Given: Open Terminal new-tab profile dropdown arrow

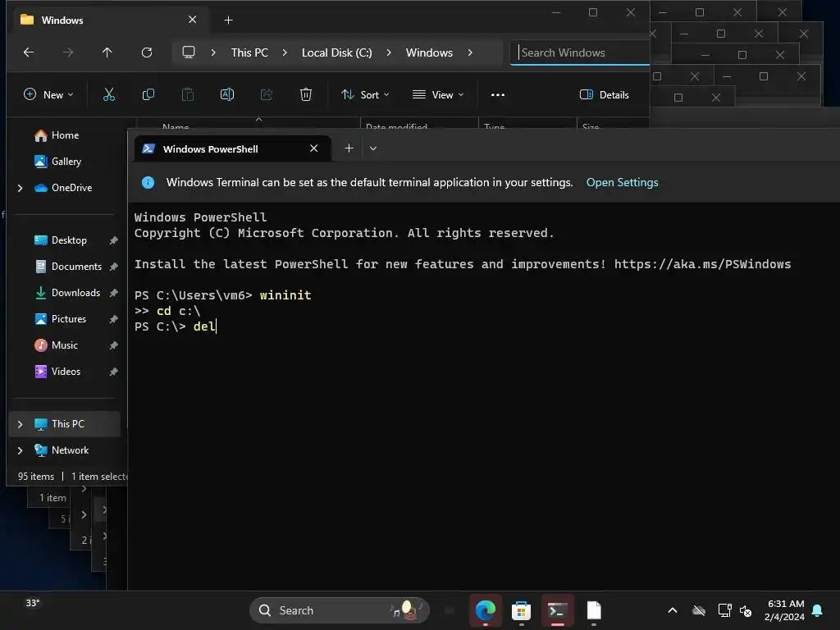Looking at the screenshot, I should click(x=373, y=148).
